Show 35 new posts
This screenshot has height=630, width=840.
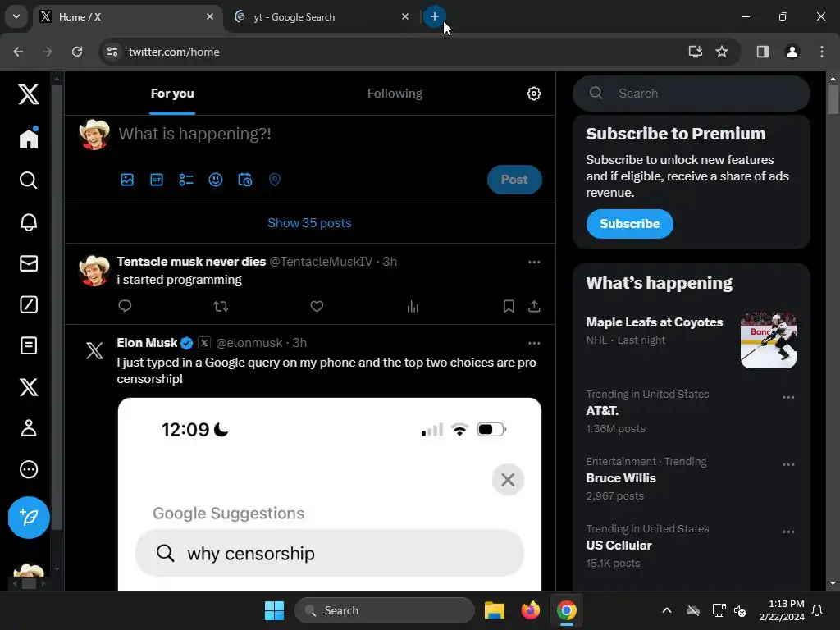click(x=309, y=223)
